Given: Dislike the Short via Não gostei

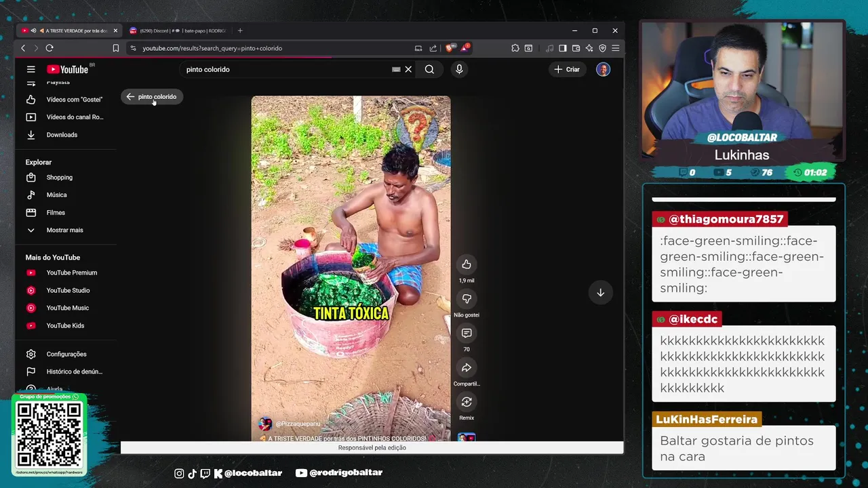Looking at the screenshot, I should (x=467, y=299).
